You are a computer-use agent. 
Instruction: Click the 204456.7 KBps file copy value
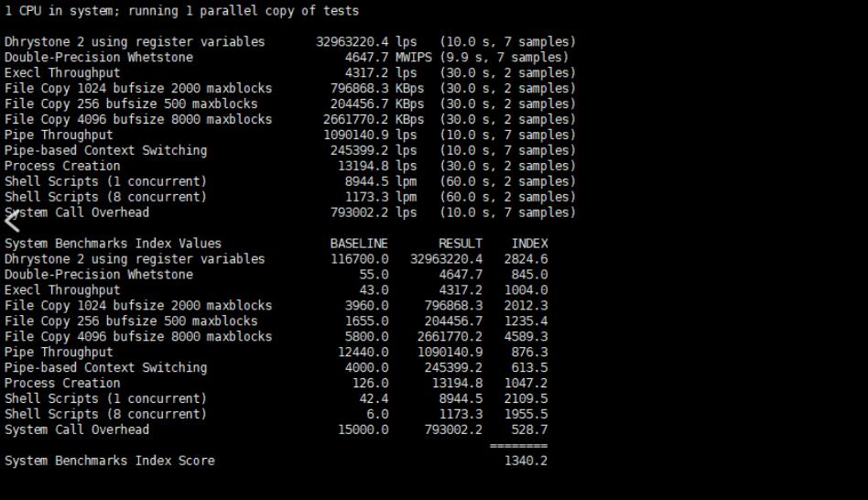[x=377, y=104]
